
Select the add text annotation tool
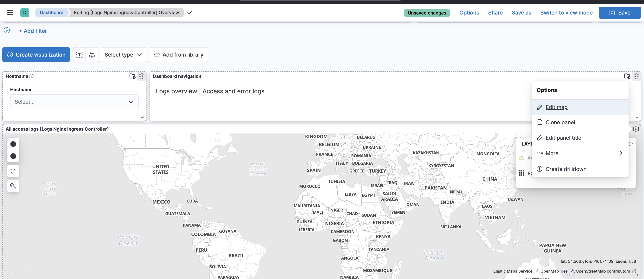(x=79, y=54)
